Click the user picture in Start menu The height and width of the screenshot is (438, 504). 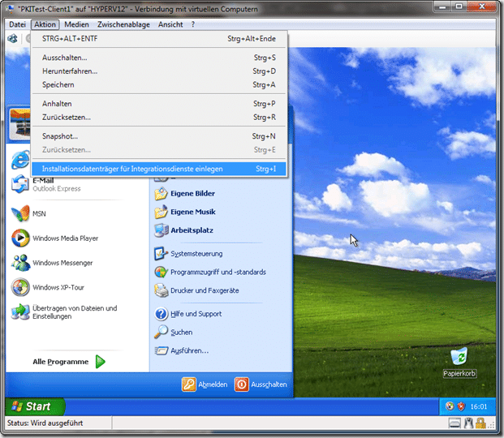(x=19, y=124)
